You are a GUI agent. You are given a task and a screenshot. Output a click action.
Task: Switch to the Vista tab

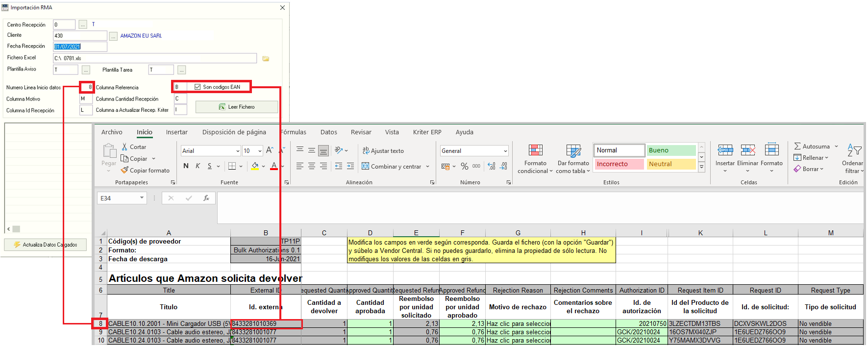click(392, 132)
